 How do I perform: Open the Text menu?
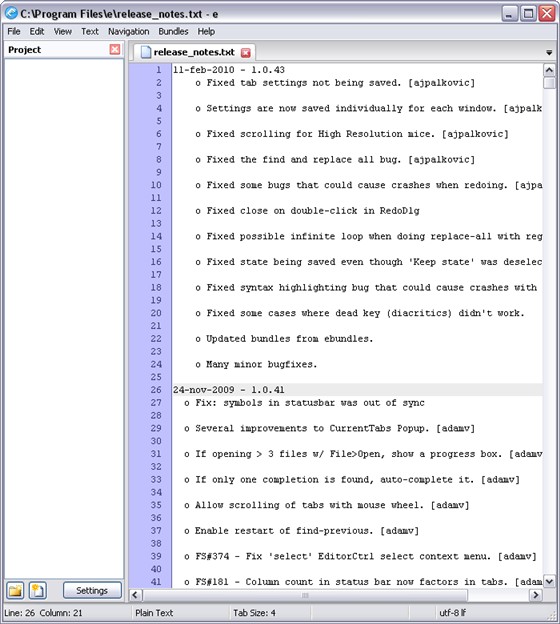(x=90, y=31)
